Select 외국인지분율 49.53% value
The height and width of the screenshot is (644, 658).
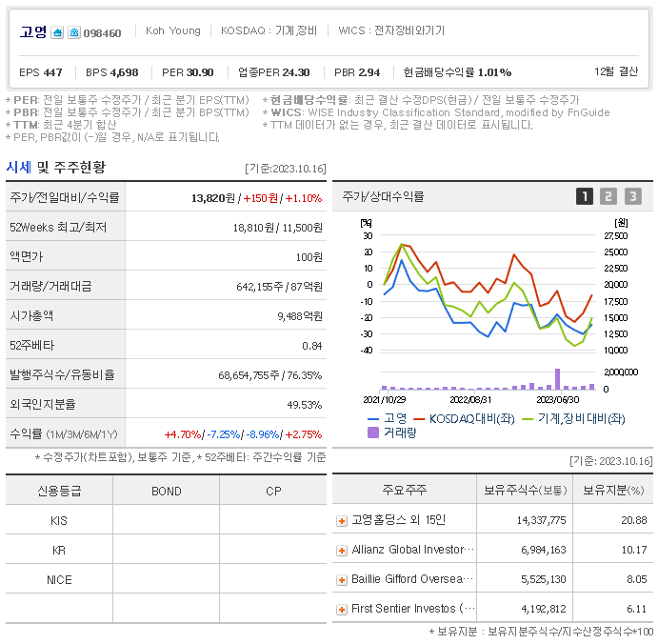(304, 405)
